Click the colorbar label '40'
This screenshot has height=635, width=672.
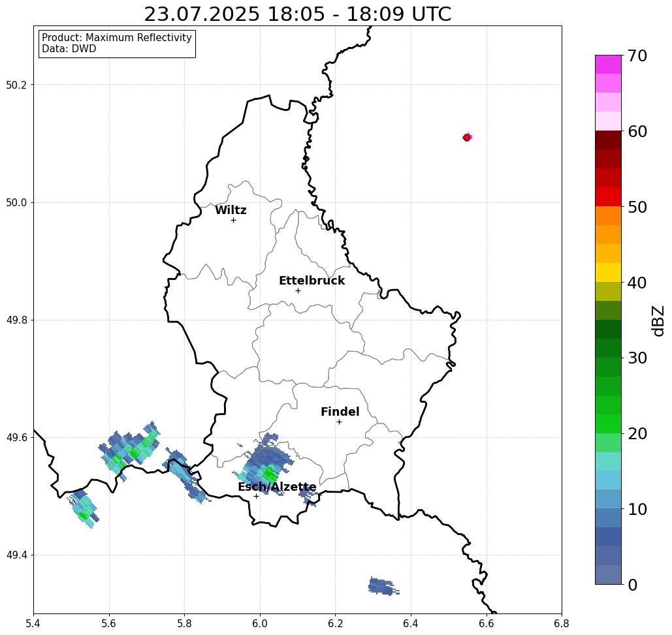click(637, 283)
